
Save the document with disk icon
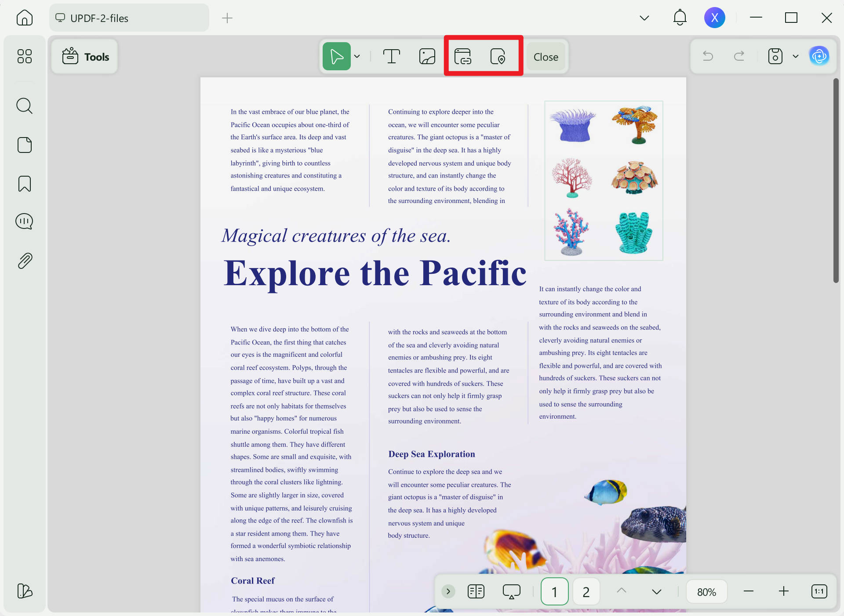pos(775,56)
